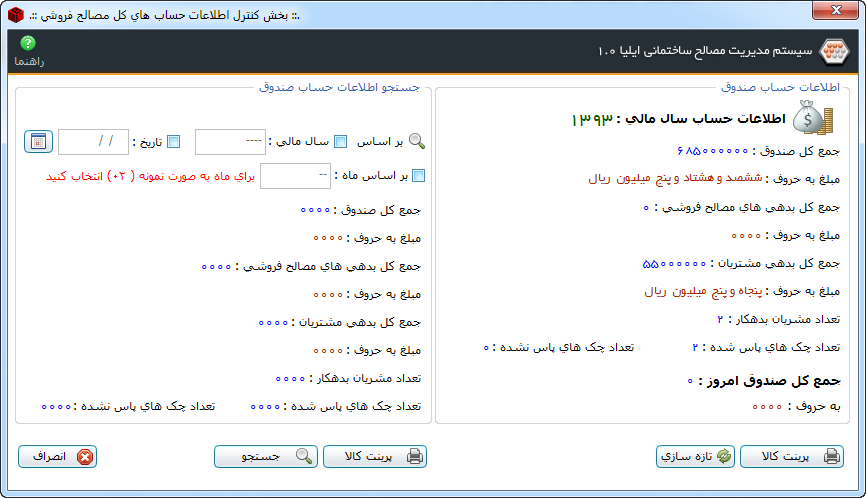
Task: Click the جستجو search button
Action: [265, 457]
